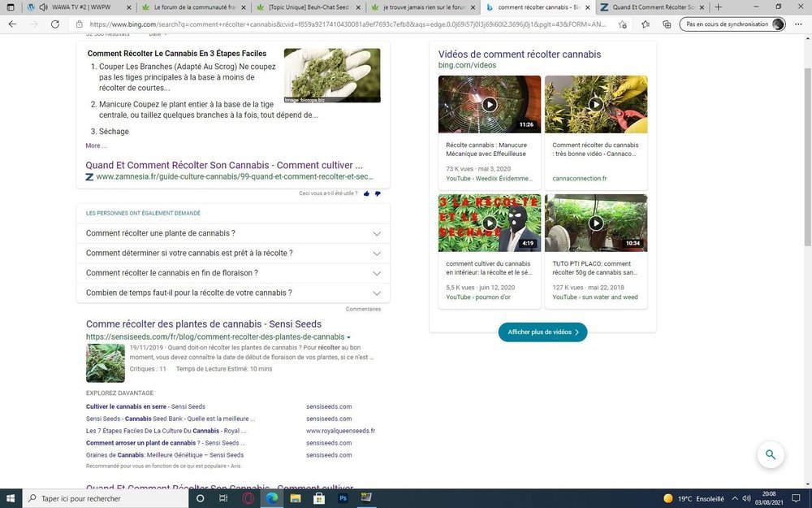Screen dimensions: 812x508
Task: Open the Collections icon in toolbar
Action: click(667, 24)
